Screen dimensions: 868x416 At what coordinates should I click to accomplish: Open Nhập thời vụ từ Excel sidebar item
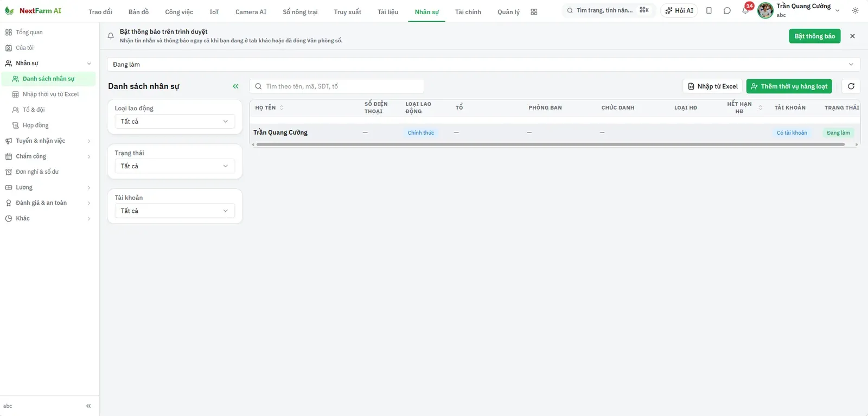click(48, 94)
